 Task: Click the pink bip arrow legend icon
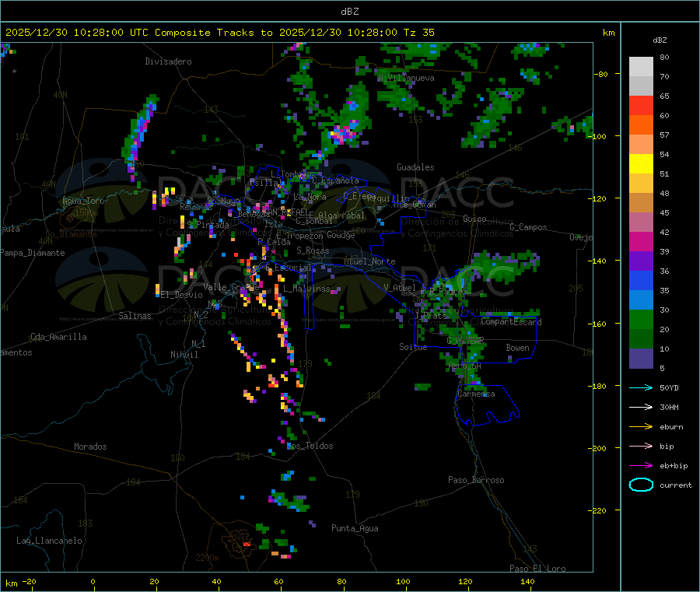coord(641,446)
